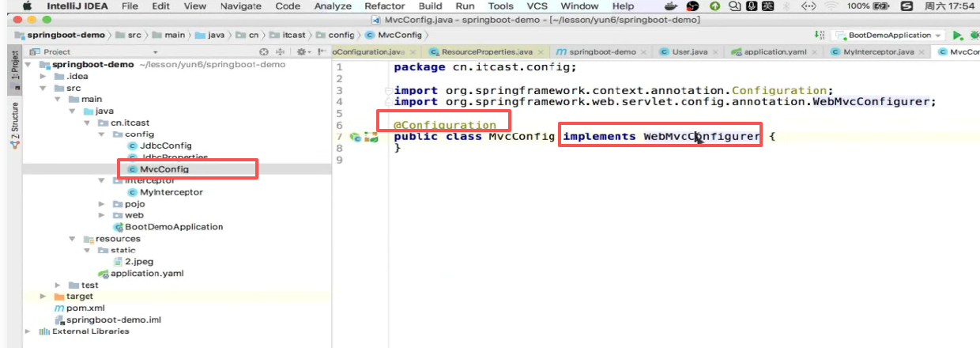980x348 pixels.
Task: Click the @Configuration annotation in editor
Action: click(x=445, y=125)
